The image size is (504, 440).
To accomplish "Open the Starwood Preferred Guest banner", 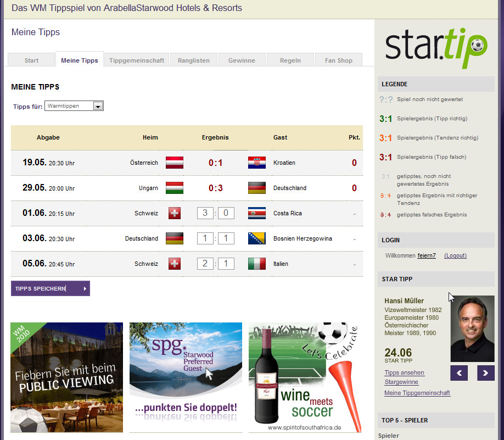I will tap(186, 377).
